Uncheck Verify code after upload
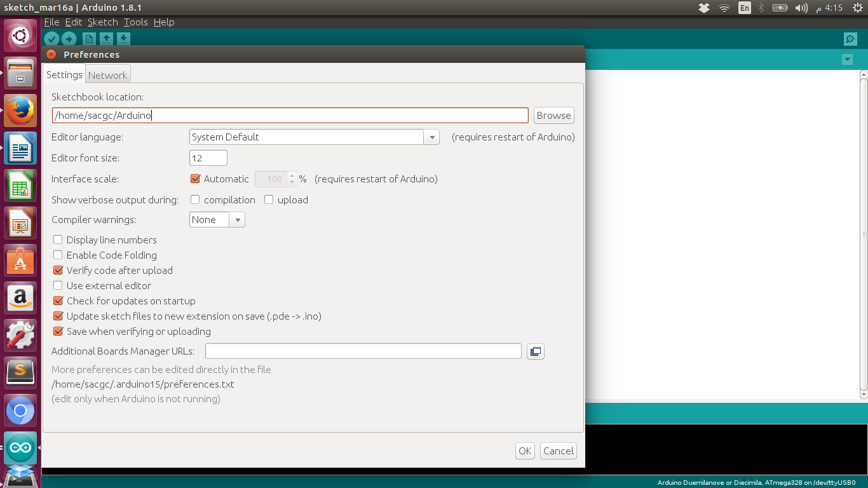 click(x=58, y=270)
